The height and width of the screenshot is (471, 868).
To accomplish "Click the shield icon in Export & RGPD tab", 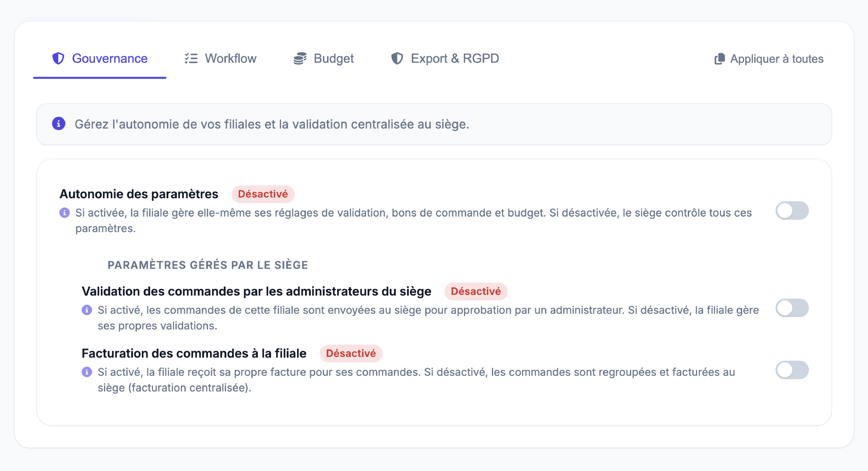I will coord(397,58).
